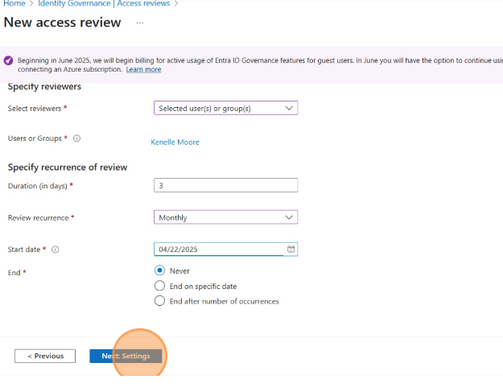Choose End on specific date

(x=160, y=286)
